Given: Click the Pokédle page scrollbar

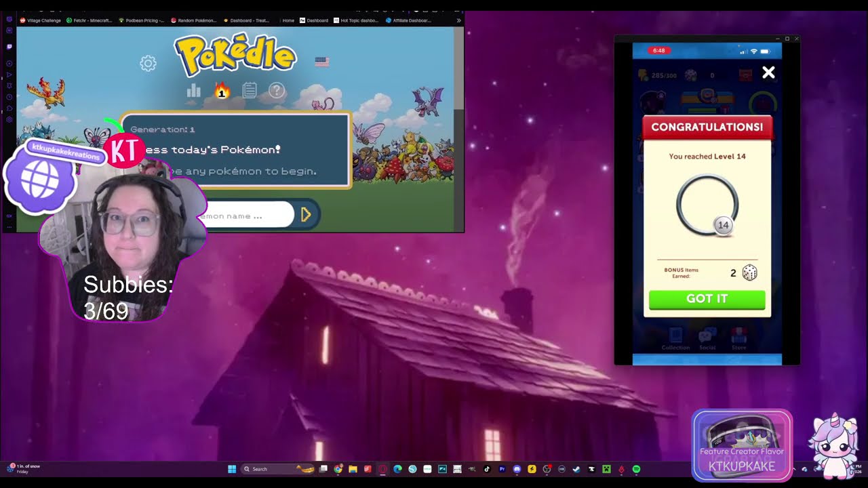Looking at the screenshot, I should pos(458,68).
